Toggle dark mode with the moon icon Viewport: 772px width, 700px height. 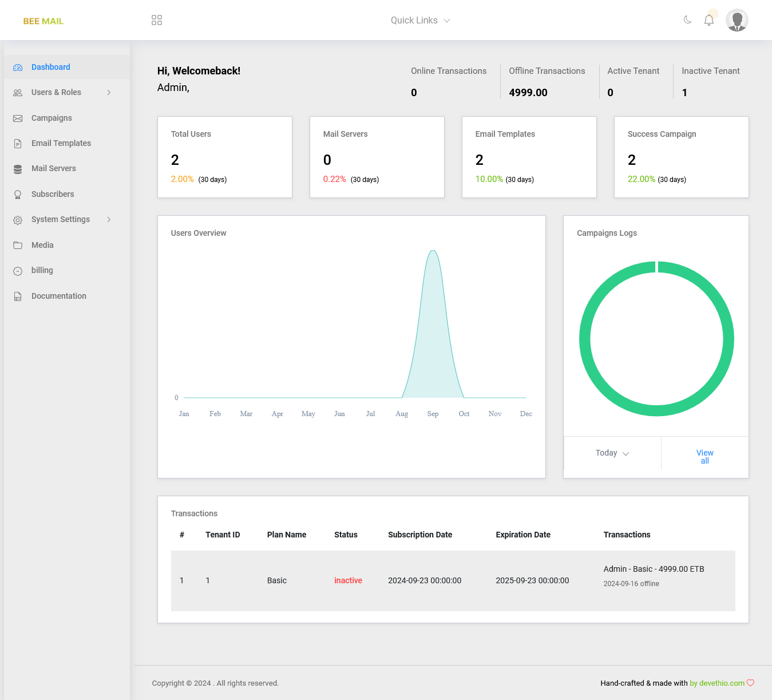click(687, 20)
